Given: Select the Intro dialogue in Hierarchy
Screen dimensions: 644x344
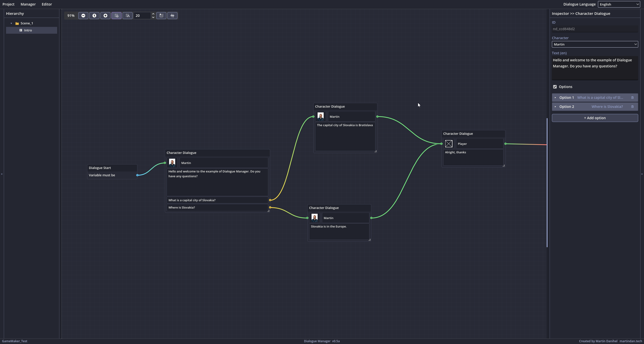Looking at the screenshot, I should pyautogui.click(x=31, y=30).
